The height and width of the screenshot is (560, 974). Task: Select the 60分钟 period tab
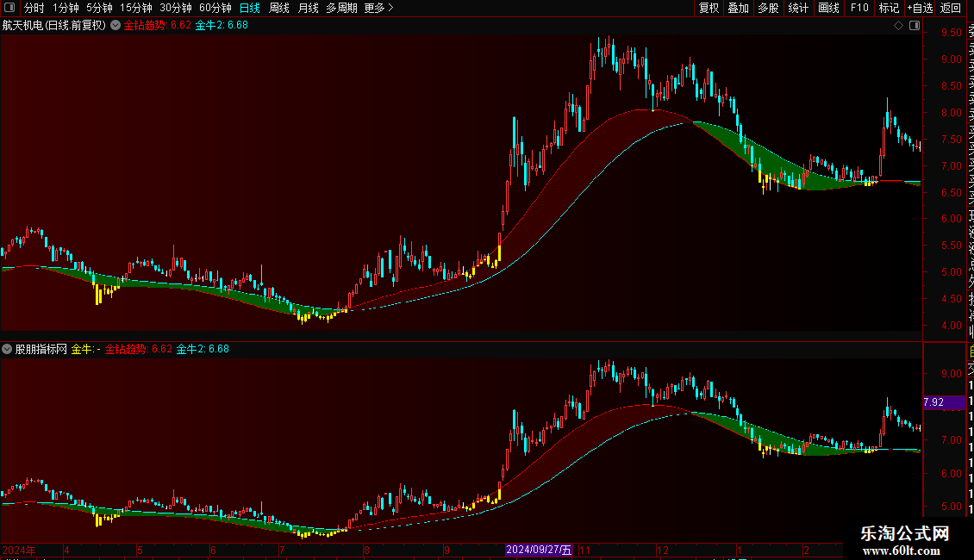215,8
